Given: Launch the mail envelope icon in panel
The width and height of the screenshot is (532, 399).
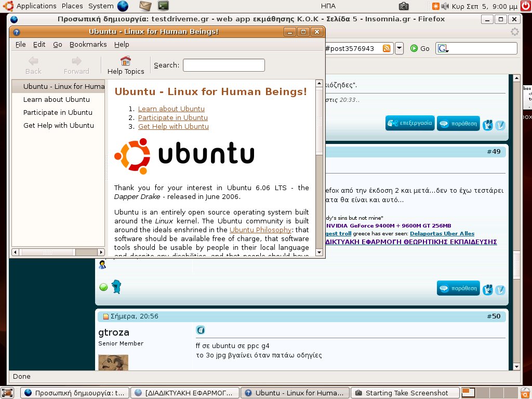Looking at the screenshot, I should [x=145, y=6].
